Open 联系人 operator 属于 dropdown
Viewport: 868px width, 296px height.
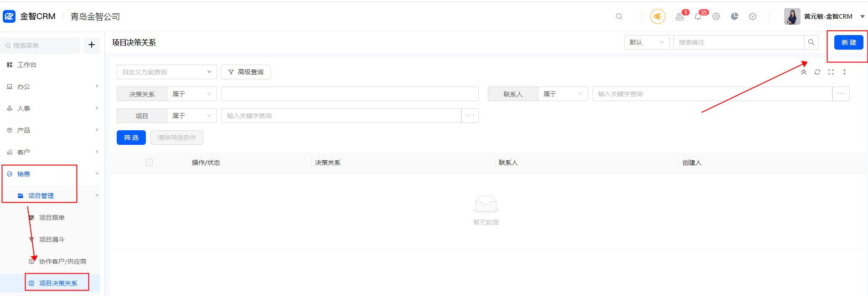[563, 94]
